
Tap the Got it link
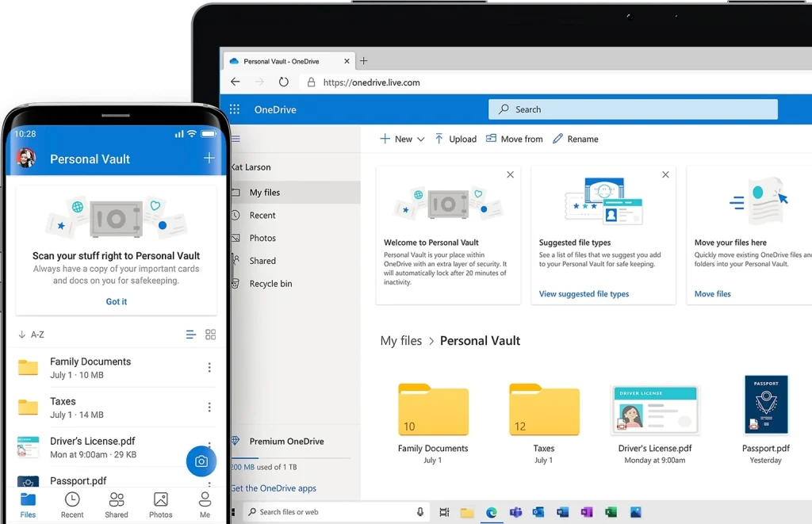coord(117,301)
